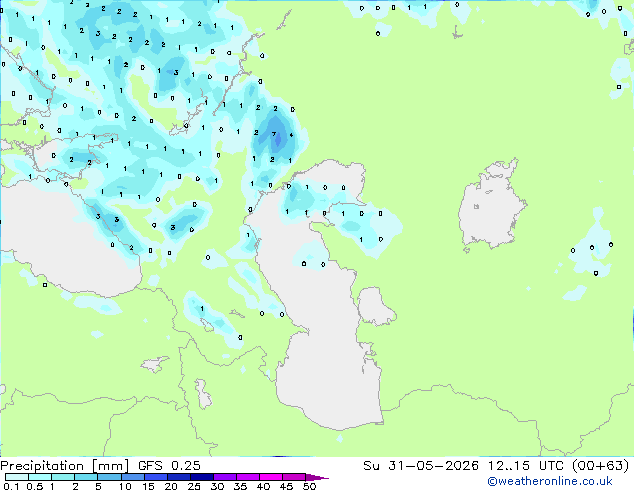Click the 'Precipitation [mm]' title text
The height and width of the screenshot is (490, 634).
65,466
